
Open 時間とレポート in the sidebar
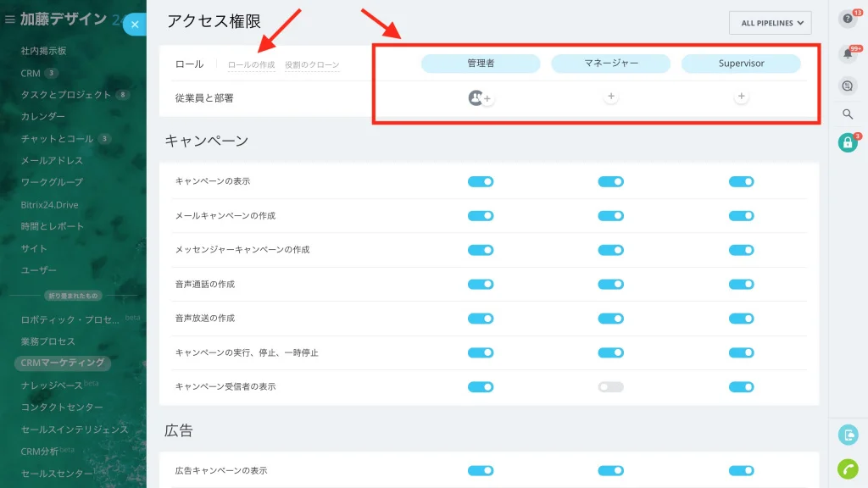(x=53, y=226)
